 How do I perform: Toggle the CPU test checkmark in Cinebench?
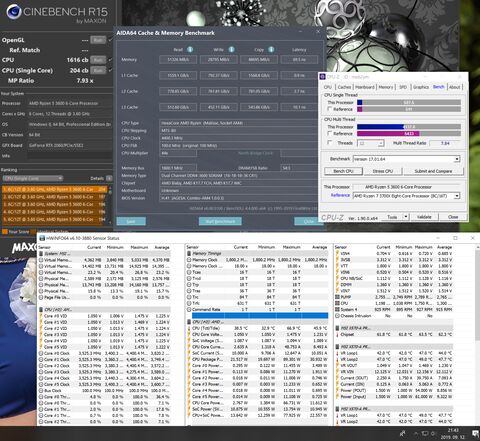[x=110, y=60]
